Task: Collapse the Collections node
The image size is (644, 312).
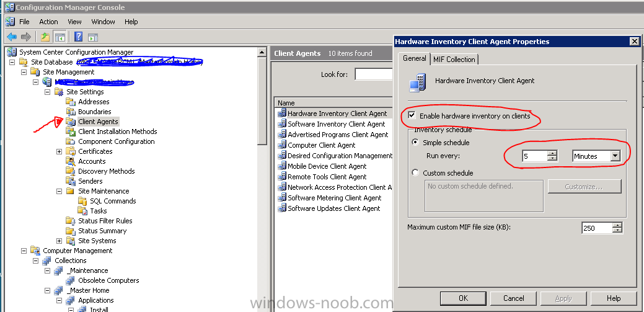Action: [35, 261]
